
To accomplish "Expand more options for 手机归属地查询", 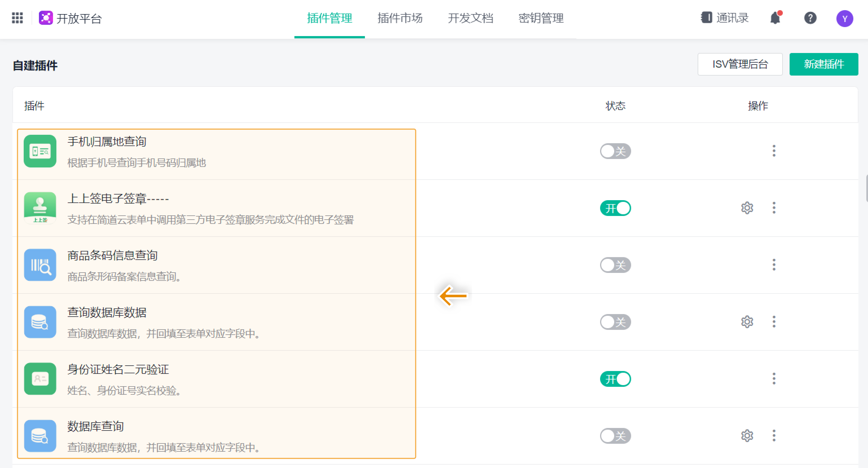I will 774,151.
